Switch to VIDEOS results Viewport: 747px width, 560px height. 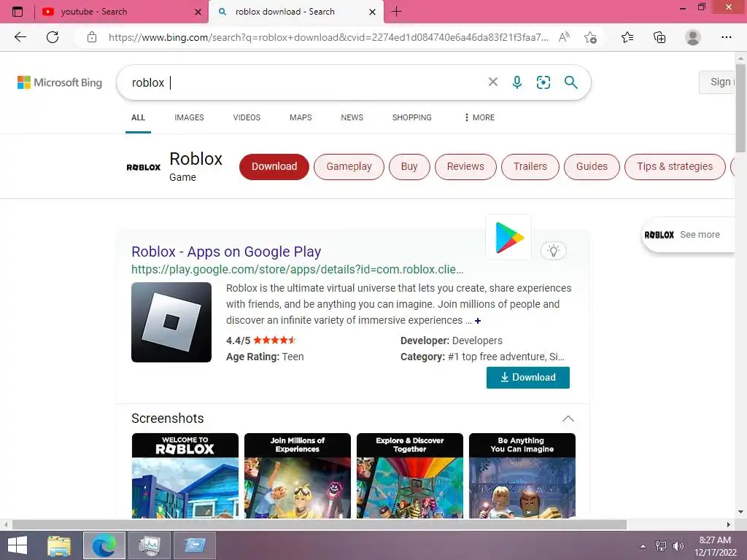(247, 117)
